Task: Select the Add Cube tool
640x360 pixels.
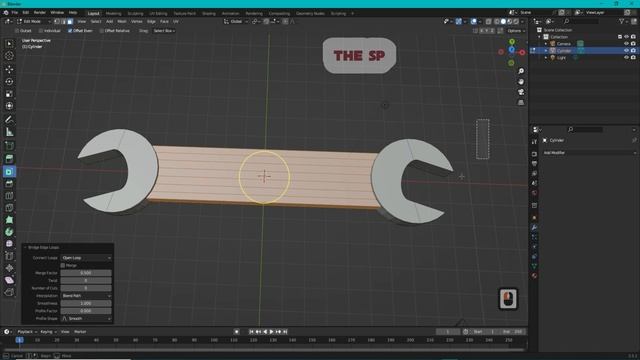Action: (x=9, y=146)
